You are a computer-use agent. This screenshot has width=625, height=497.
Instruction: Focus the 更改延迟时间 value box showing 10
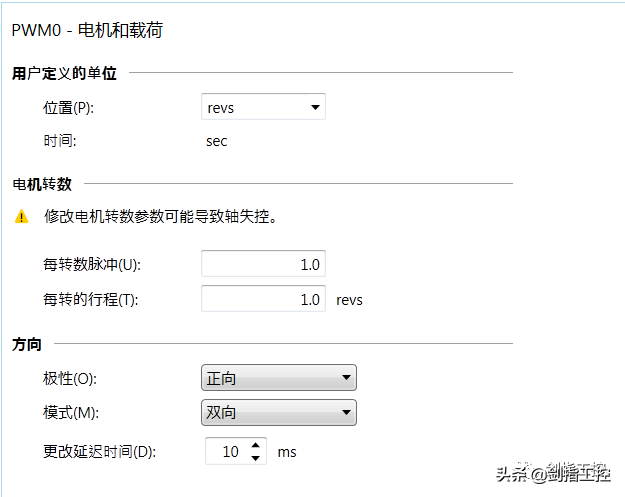[x=226, y=452]
